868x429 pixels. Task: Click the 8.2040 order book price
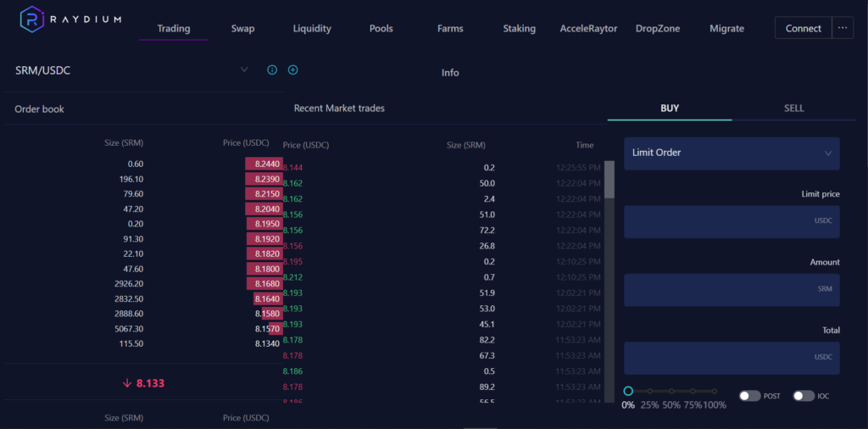pyautogui.click(x=267, y=209)
